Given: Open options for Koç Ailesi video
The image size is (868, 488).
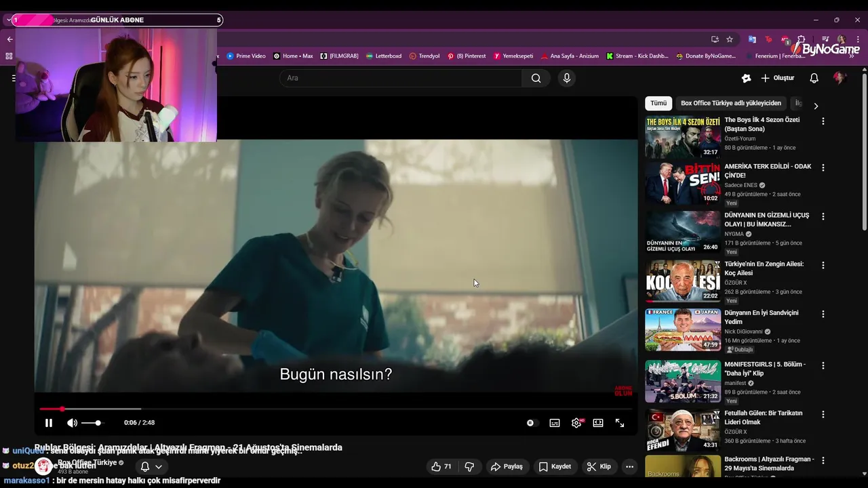Looking at the screenshot, I should tap(823, 265).
